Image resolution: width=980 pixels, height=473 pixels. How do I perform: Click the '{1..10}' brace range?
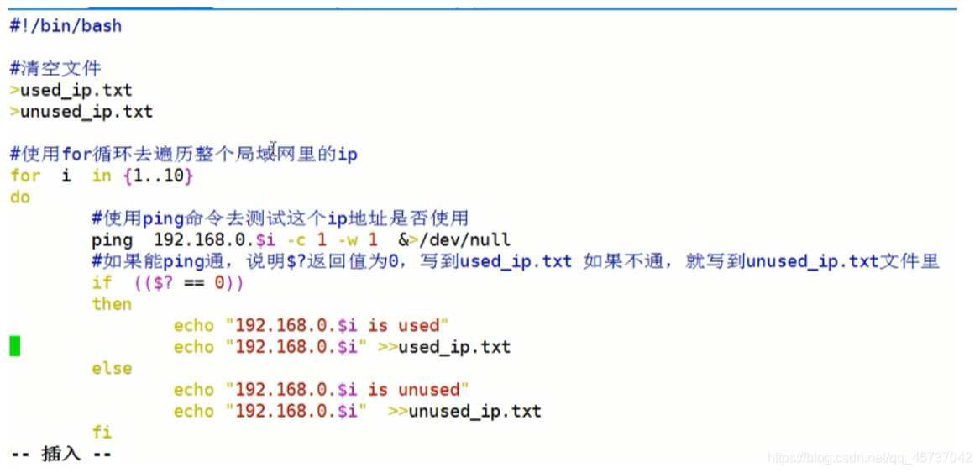tap(159, 176)
